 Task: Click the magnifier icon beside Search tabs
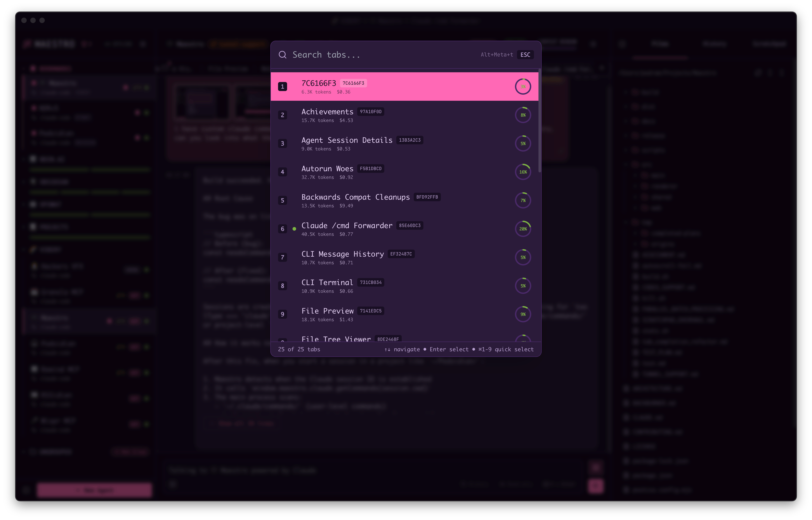(283, 55)
